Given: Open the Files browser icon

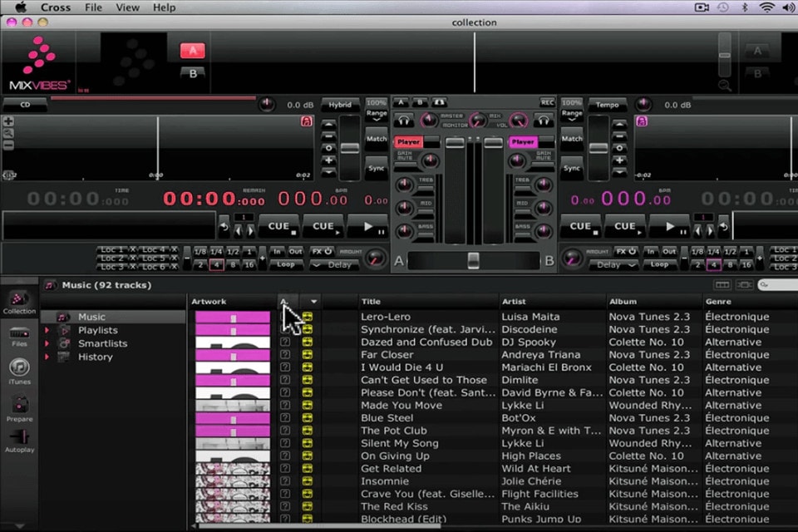Looking at the screenshot, I should point(19,337).
